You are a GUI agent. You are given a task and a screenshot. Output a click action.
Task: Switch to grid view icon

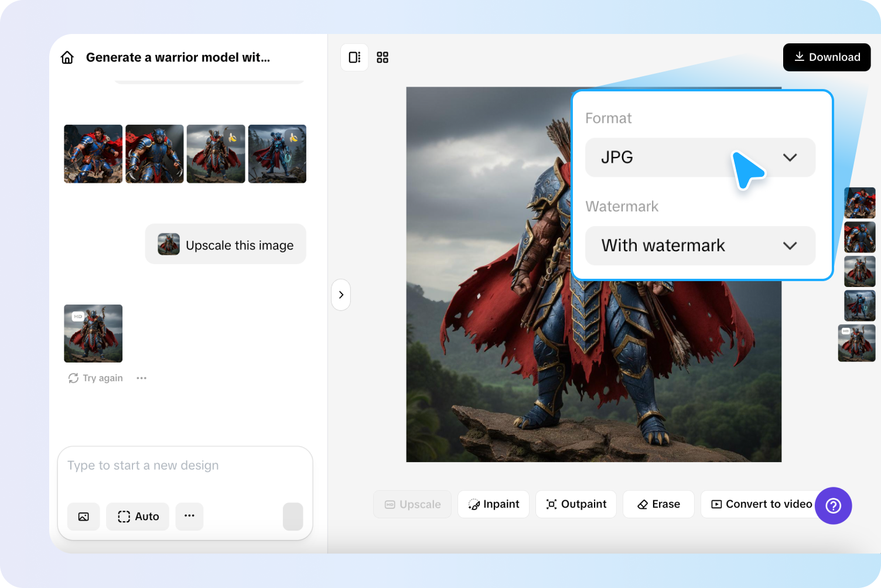coord(383,57)
